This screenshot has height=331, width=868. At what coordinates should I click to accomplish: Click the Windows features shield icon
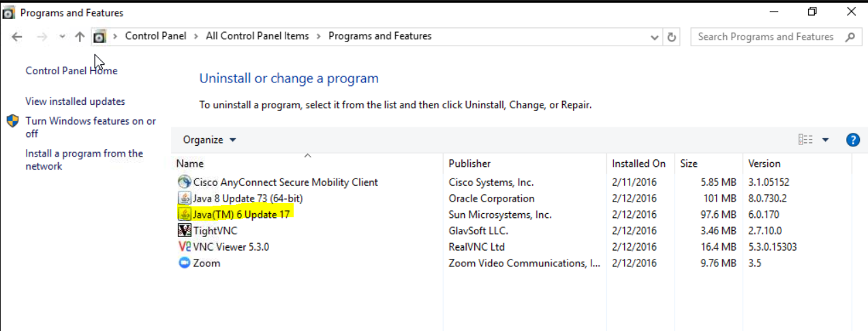point(13,121)
